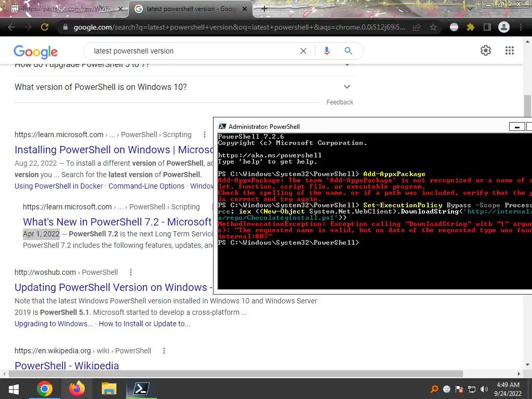Click the padlock site info icon
Screen dimensions: 532x399
(x=65, y=27)
